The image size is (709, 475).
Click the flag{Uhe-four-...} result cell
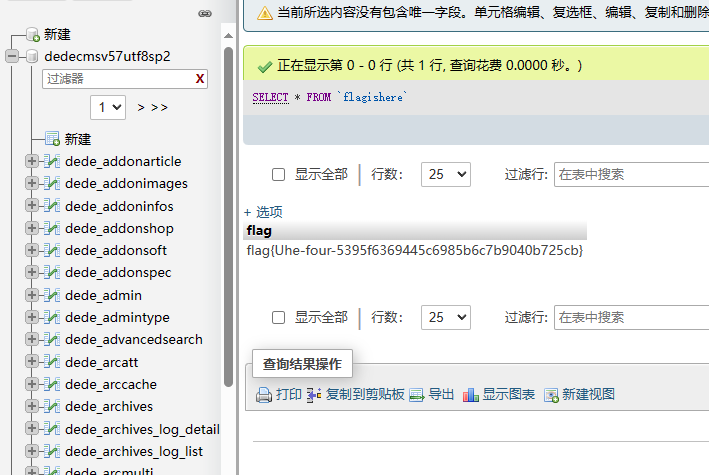point(415,251)
